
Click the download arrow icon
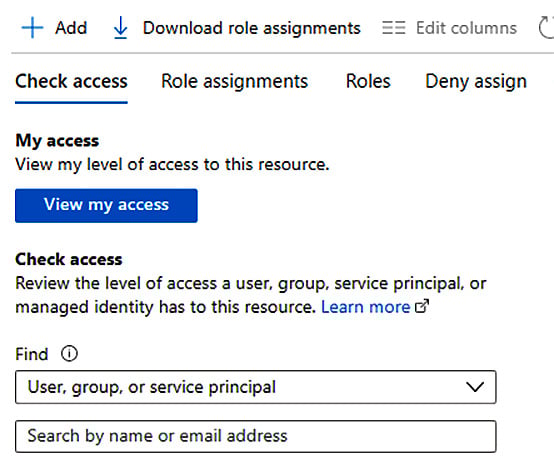click(120, 28)
